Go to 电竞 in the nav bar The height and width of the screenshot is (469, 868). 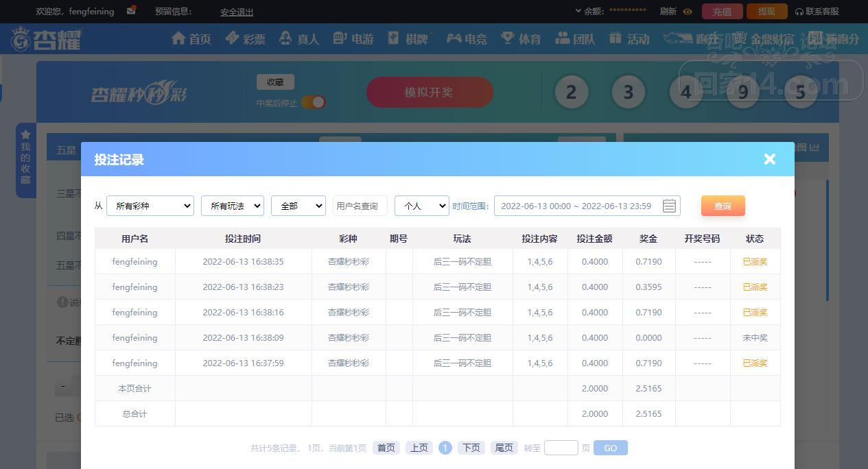pos(467,39)
